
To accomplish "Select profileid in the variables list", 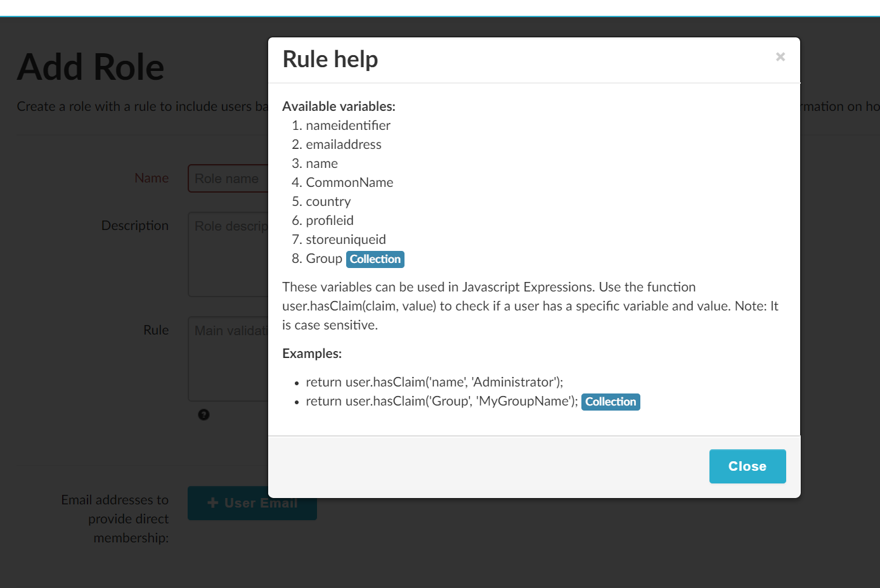I will click(x=330, y=220).
